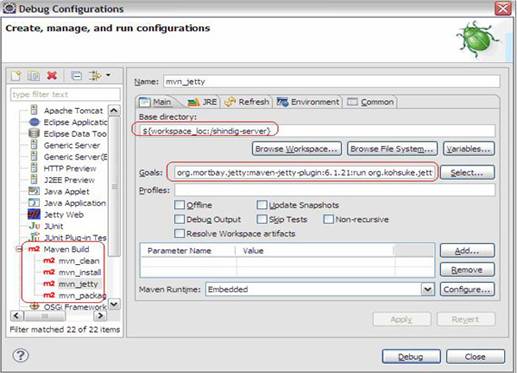This screenshot has height=373, width=517.
Task: Click the Java Applet icon
Action: (x=34, y=191)
